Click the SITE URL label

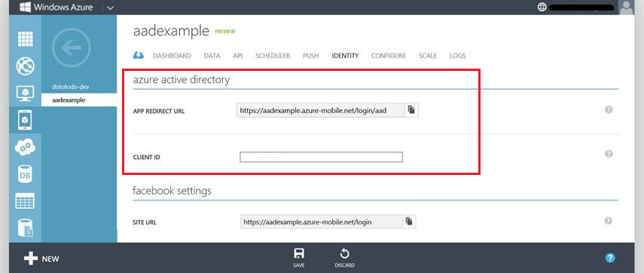145,222
